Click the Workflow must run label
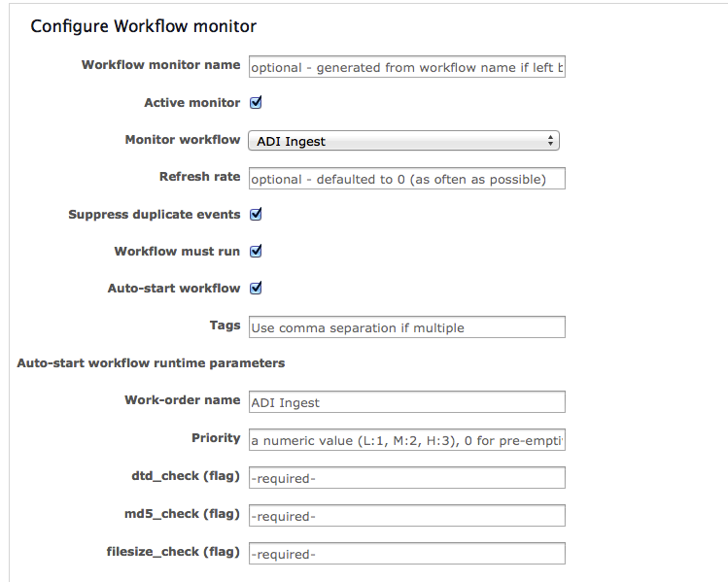Screen dimensions: 728x582 point(177,251)
